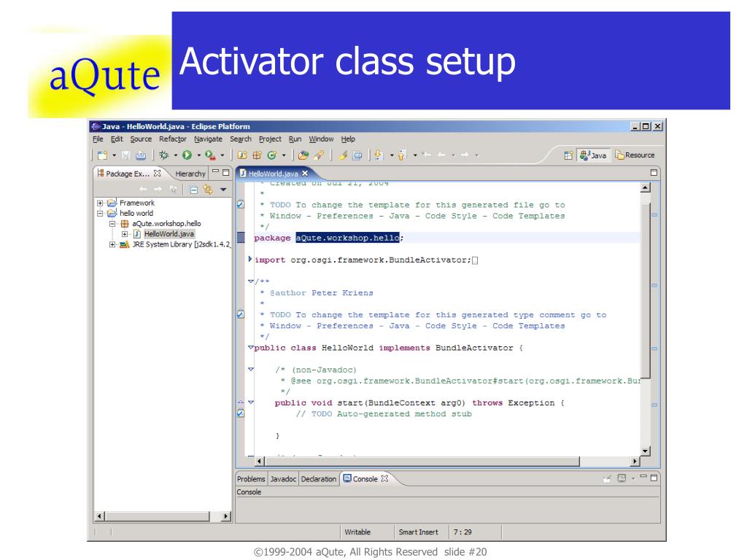747x560 pixels.
Task: Open the Project menu
Action: 270,139
